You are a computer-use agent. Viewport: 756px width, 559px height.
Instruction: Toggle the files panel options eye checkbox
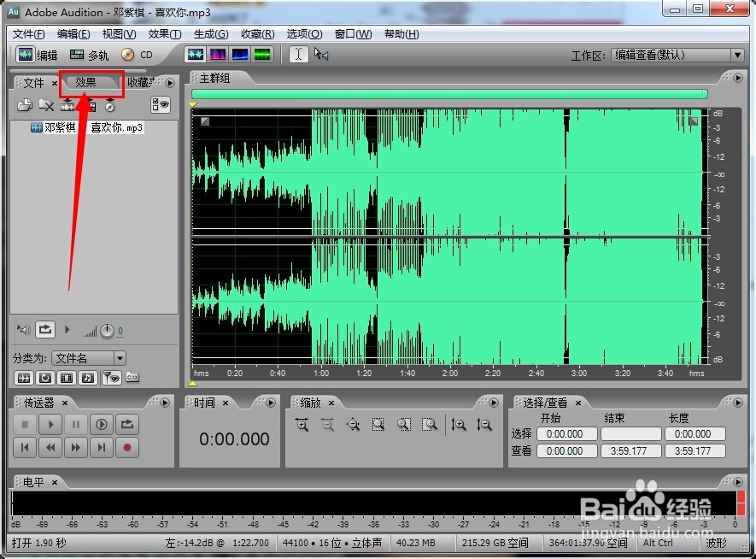coord(161,104)
